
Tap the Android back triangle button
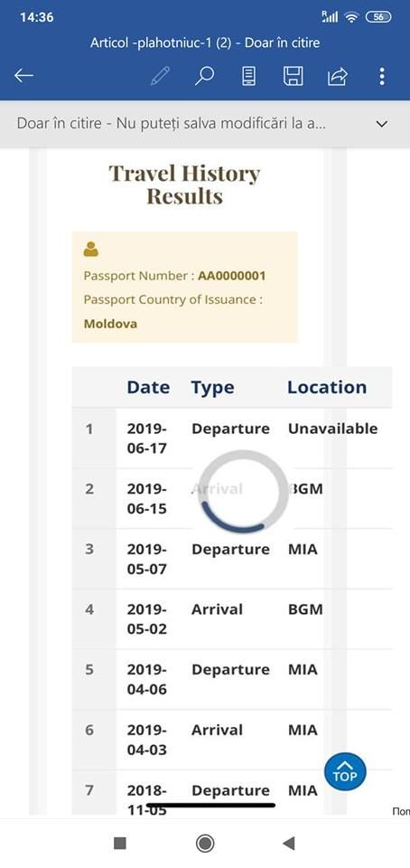(x=288, y=843)
